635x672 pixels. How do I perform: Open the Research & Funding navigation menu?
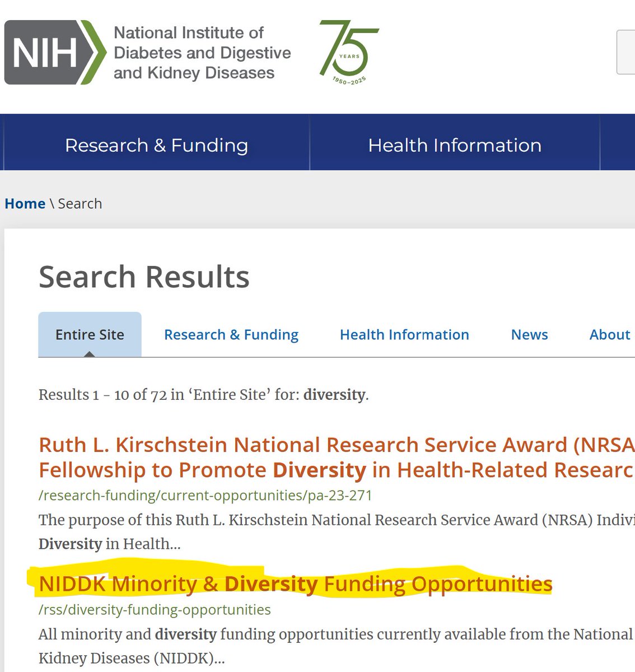click(x=156, y=145)
